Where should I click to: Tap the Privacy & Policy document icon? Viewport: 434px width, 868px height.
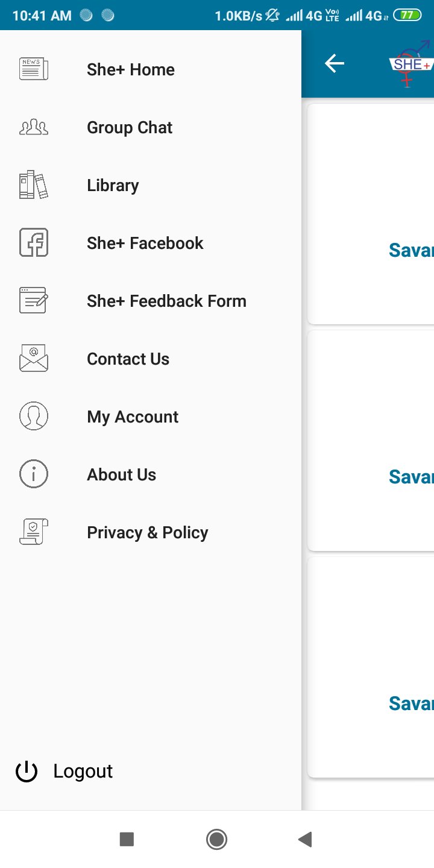point(34,532)
